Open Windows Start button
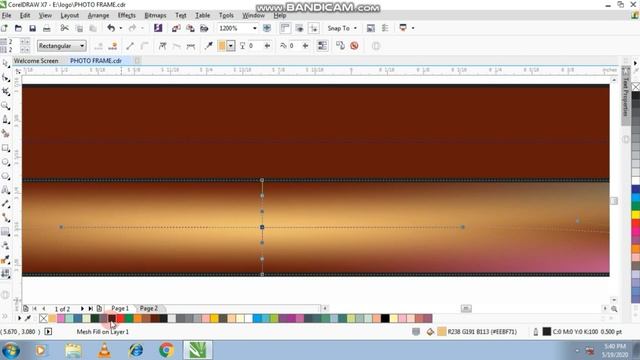Viewport: 640px width, 360px height. click(11, 350)
